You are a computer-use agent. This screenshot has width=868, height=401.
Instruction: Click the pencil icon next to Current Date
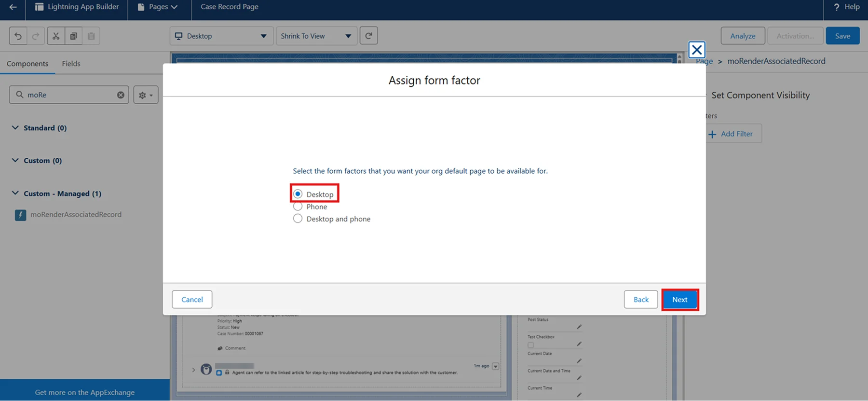579,361
